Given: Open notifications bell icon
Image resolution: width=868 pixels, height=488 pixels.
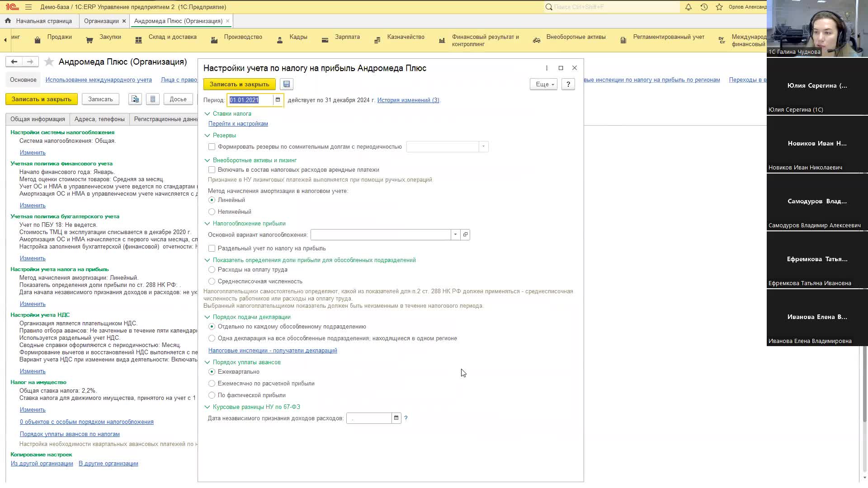Looking at the screenshot, I should (689, 7).
